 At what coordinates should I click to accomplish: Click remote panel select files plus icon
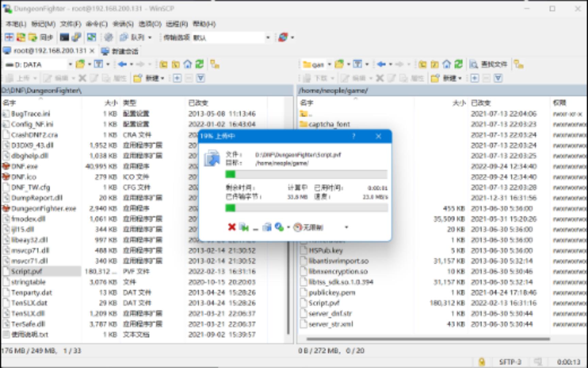[x=474, y=78]
